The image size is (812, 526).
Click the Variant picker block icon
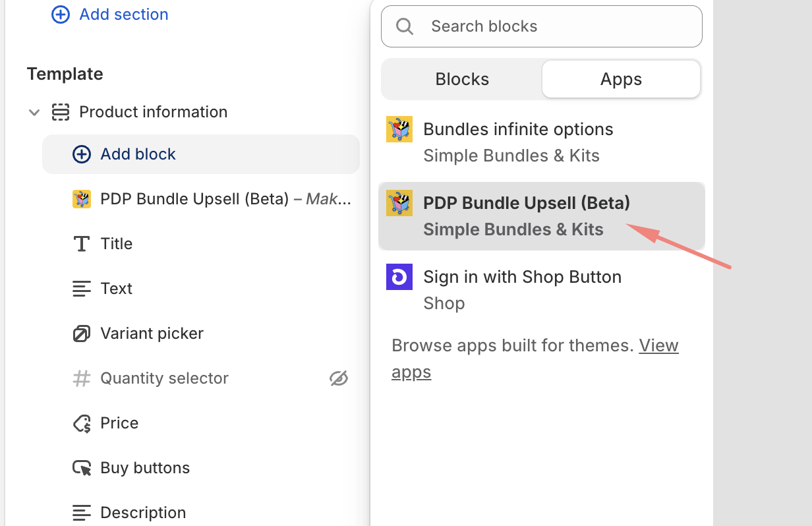pyautogui.click(x=82, y=334)
